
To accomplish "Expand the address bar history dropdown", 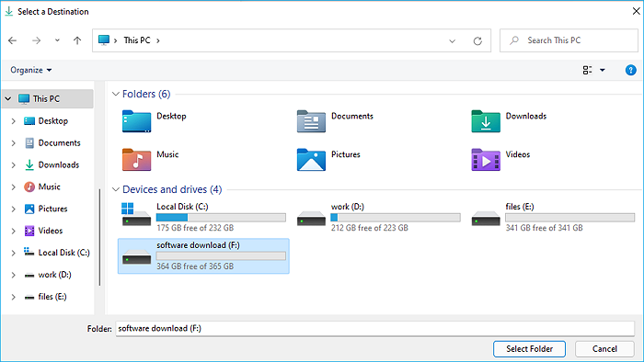I will pos(452,40).
